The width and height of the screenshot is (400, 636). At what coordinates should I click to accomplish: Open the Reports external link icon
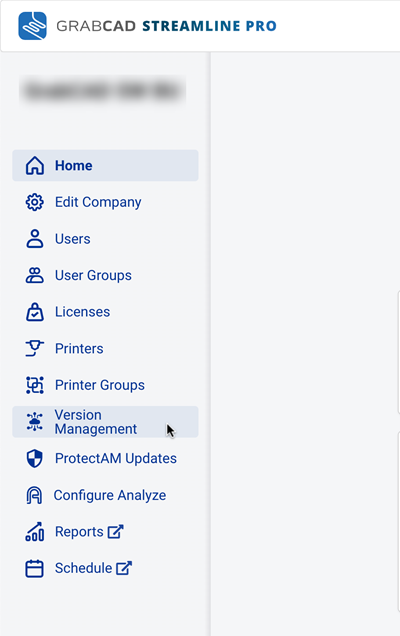coord(116,531)
